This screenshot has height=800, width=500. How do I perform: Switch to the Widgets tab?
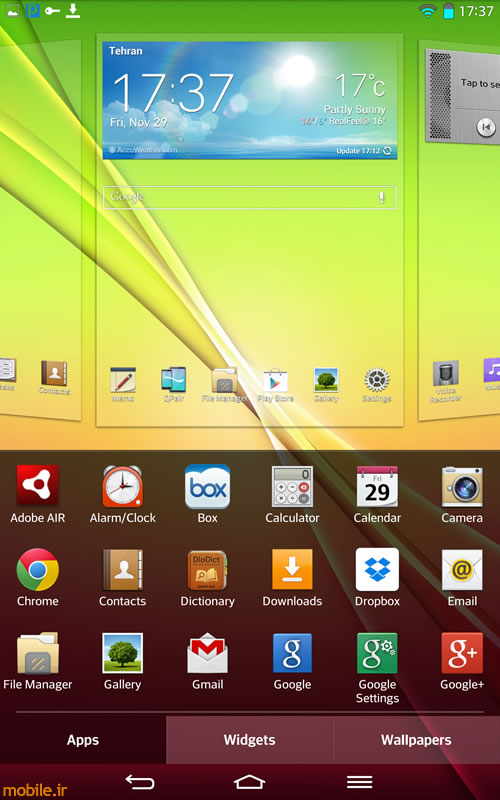click(x=249, y=740)
